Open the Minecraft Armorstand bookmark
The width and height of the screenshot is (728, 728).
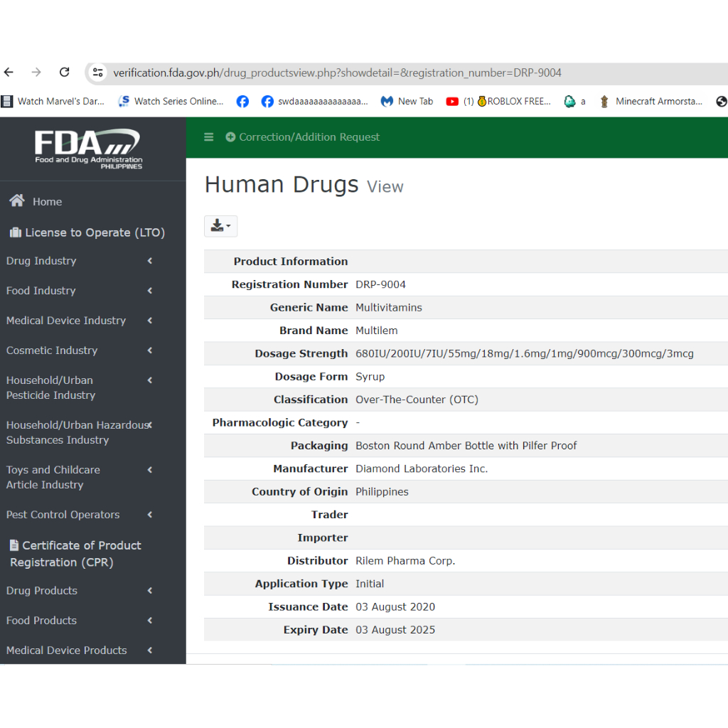651,102
